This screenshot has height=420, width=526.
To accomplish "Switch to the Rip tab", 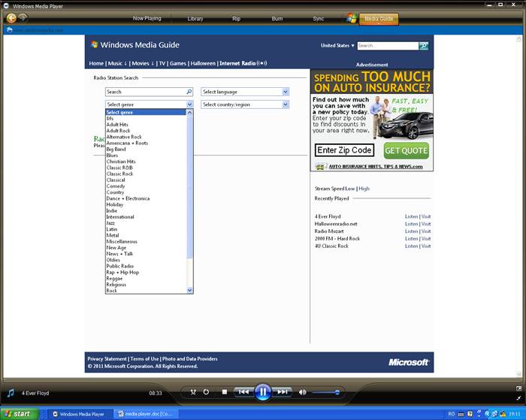I will (x=237, y=19).
